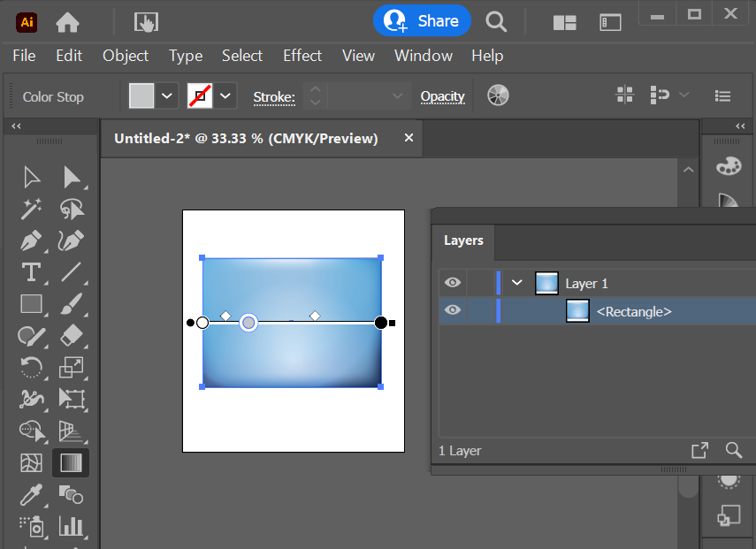756x549 pixels.
Task: Pick the Rectangle tool
Action: click(x=31, y=304)
